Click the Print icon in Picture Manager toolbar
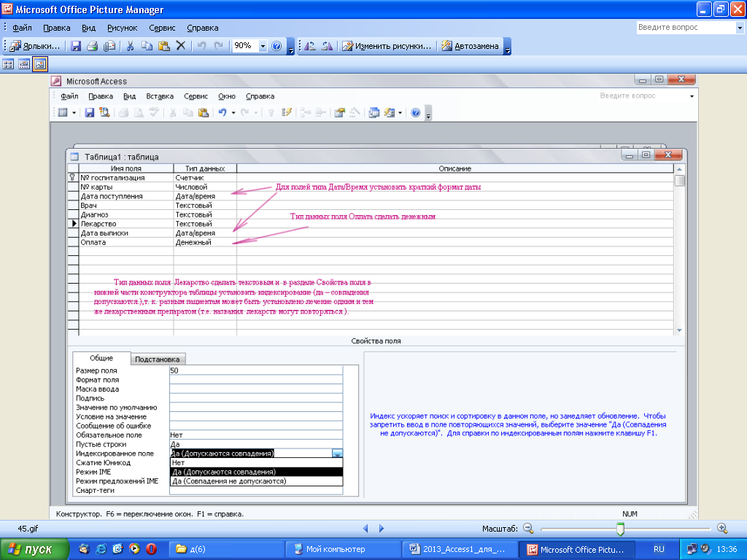The height and width of the screenshot is (560, 747). [x=93, y=46]
